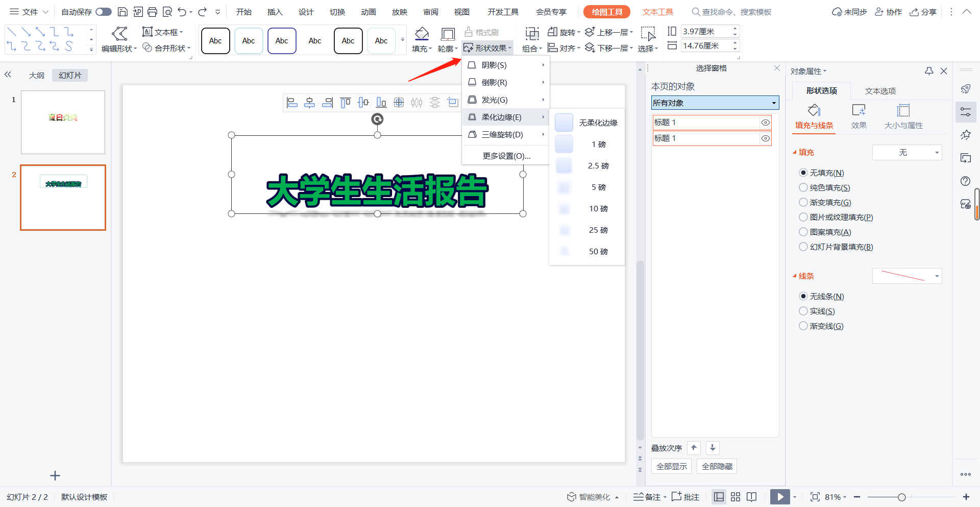Select 实线 line radio option

click(803, 311)
